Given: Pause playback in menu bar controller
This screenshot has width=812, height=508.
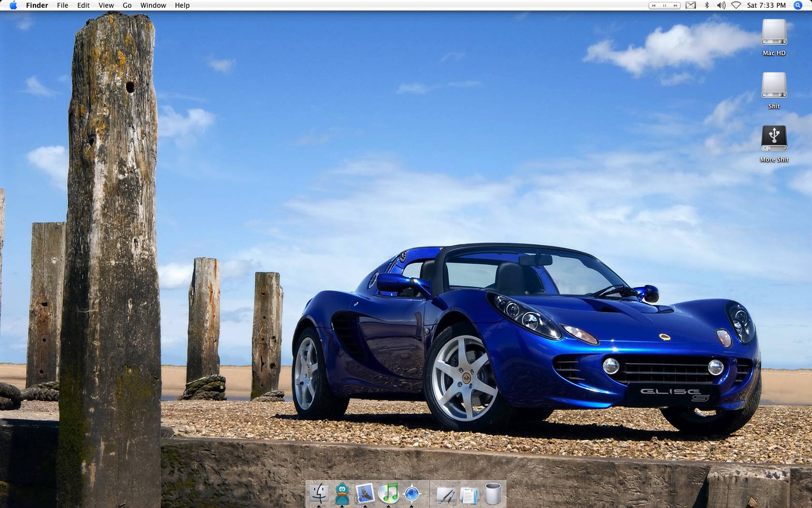Looking at the screenshot, I should click(665, 5).
